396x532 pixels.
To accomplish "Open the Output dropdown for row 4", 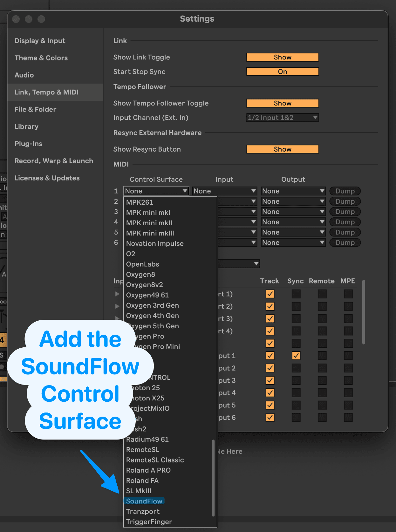I will tap(293, 222).
